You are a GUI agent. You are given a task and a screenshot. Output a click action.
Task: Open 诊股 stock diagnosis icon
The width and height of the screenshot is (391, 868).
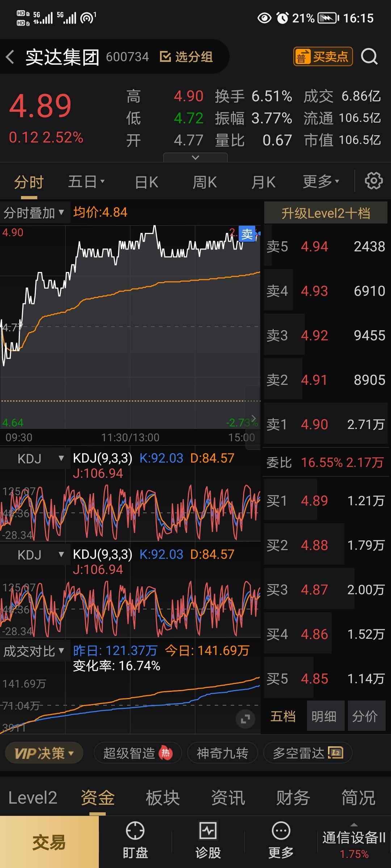pos(208,830)
